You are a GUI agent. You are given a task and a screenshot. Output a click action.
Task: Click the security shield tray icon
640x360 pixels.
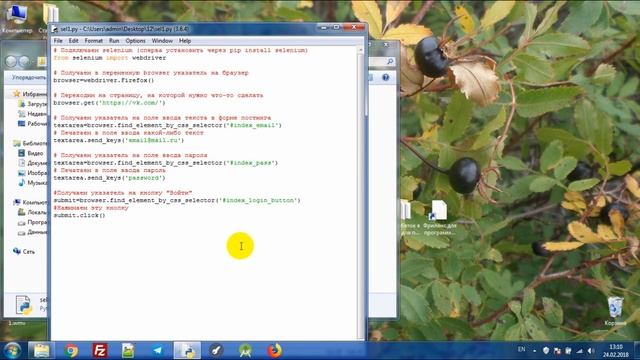coord(546,351)
